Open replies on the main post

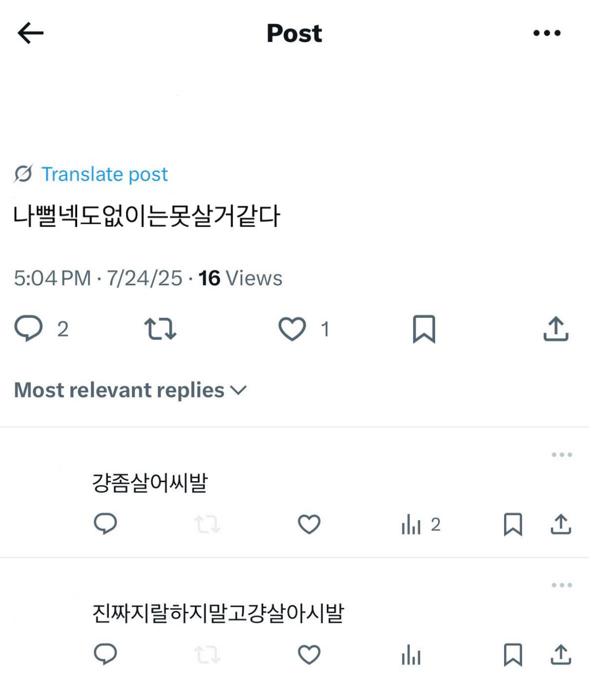29,328
